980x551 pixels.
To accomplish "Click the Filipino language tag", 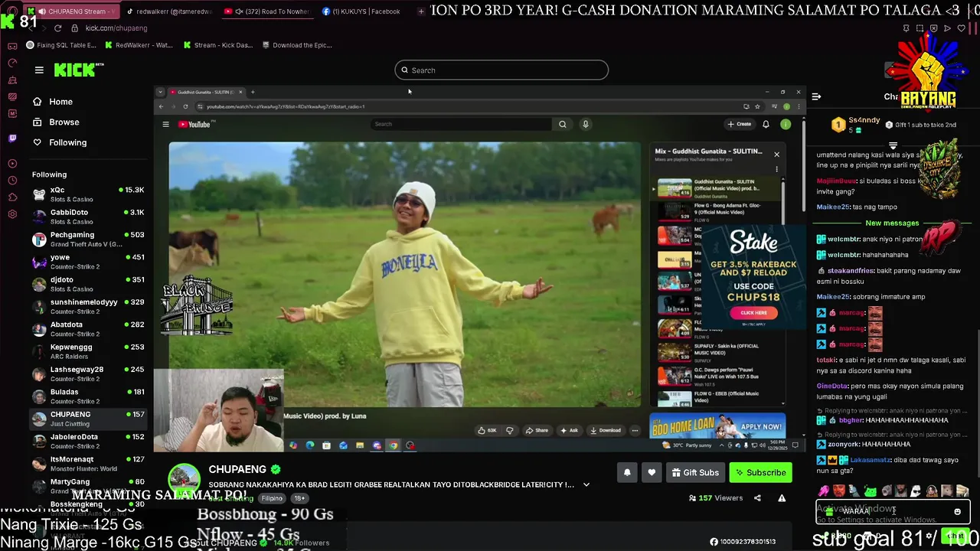I will [x=272, y=498].
